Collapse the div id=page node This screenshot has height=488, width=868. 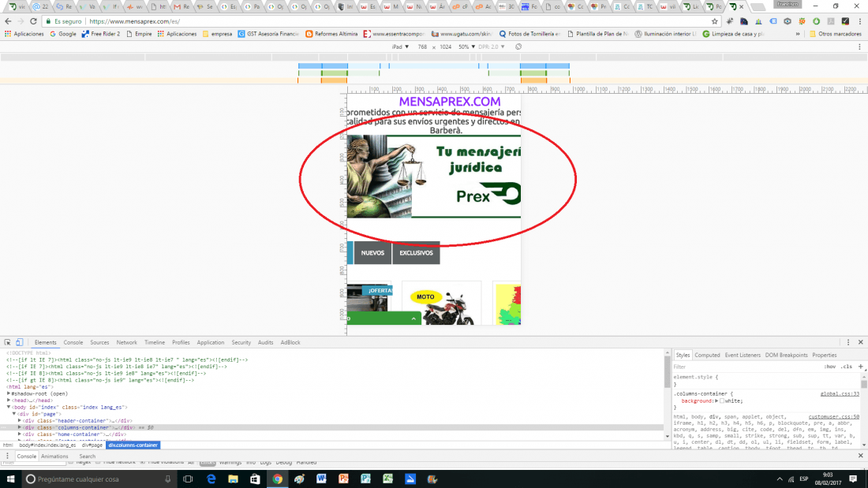pos(14,414)
